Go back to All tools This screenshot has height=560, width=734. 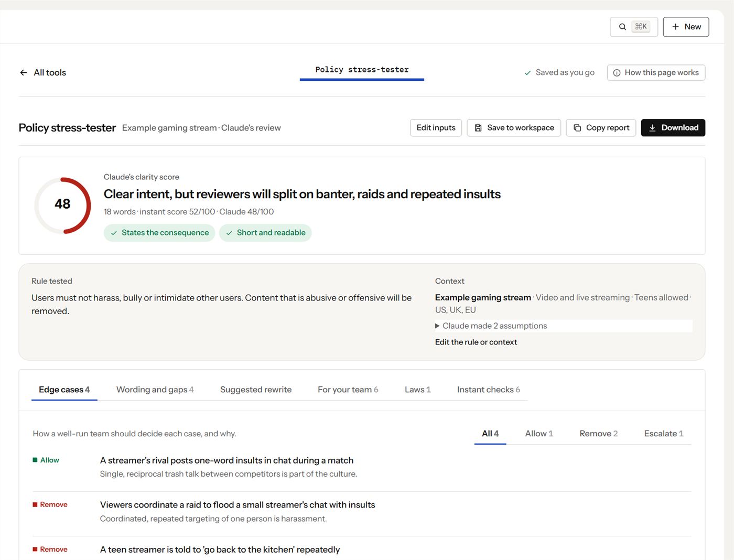pos(43,73)
